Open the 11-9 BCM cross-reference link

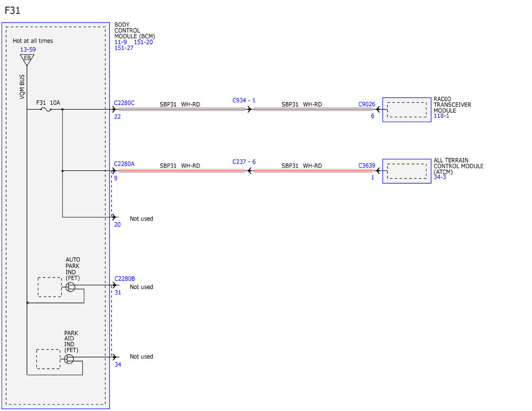click(x=121, y=42)
